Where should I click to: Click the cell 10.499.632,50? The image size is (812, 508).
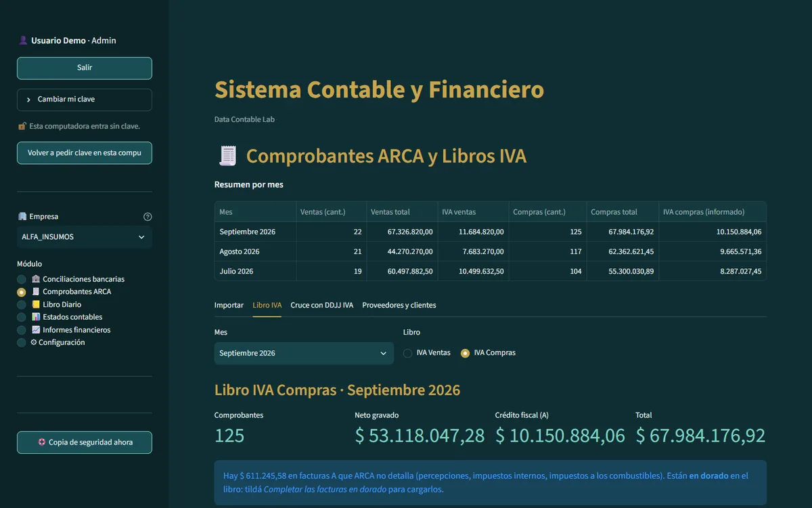(473, 272)
